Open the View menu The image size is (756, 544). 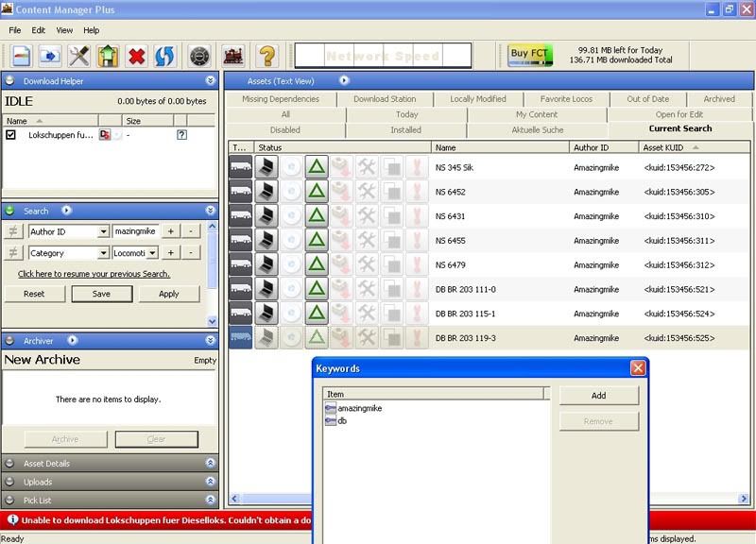point(64,30)
